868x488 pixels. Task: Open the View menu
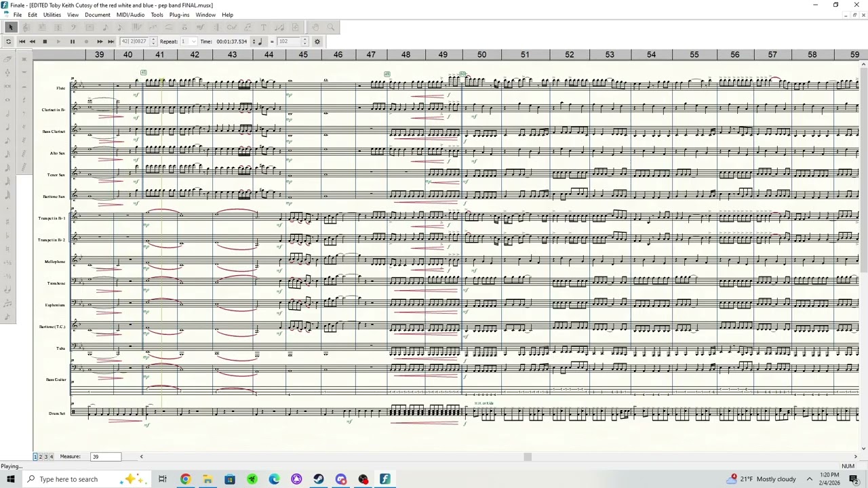(x=73, y=14)
